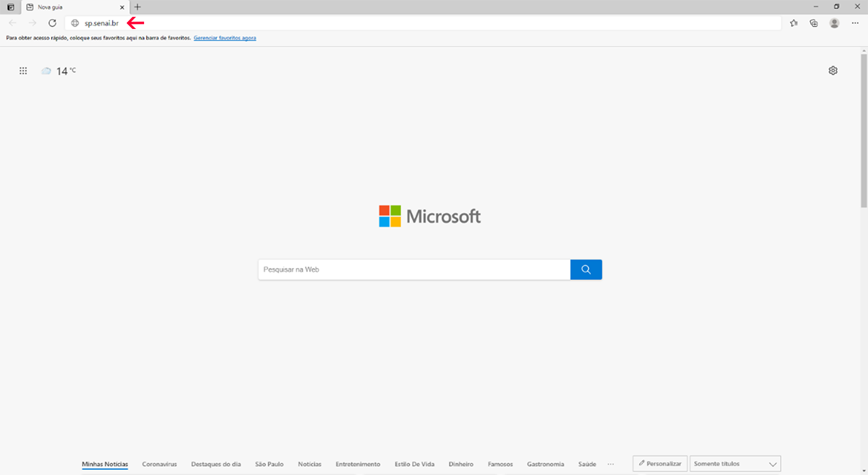Select the Dinheiro tab

point(461,464)
